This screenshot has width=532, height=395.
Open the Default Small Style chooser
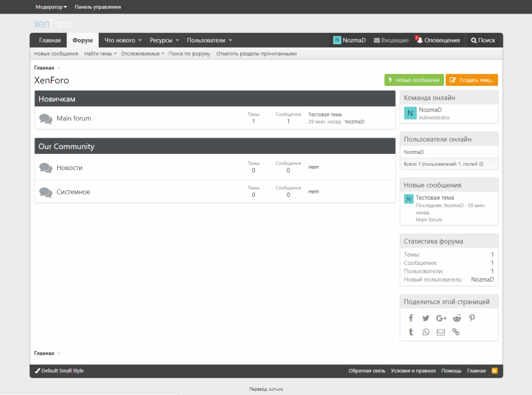pyautogui.click(x=59, y=371)
